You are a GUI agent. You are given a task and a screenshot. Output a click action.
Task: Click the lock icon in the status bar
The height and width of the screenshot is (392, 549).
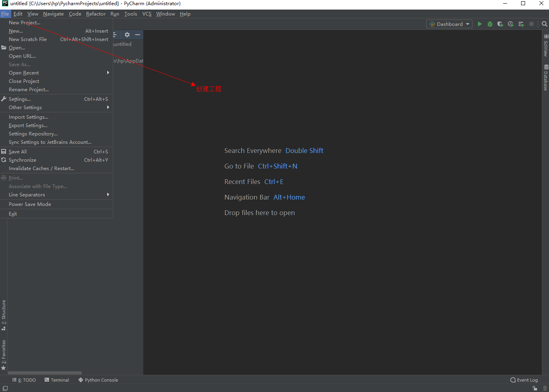[x=535, y=388]
